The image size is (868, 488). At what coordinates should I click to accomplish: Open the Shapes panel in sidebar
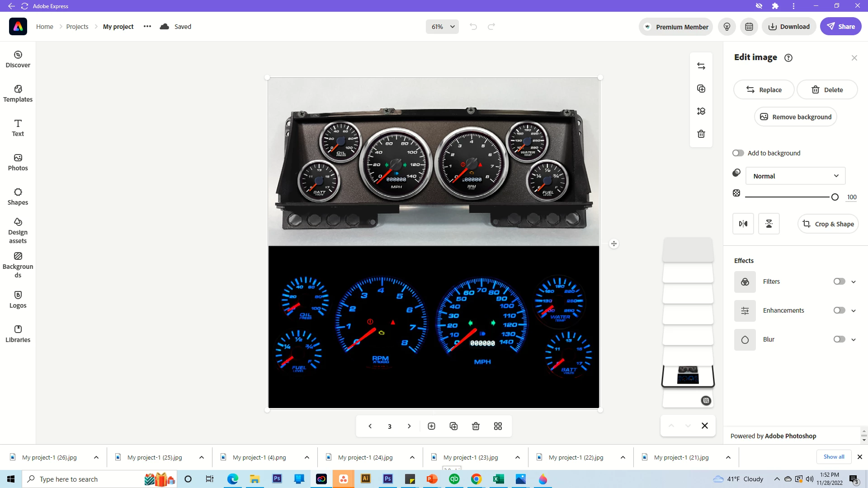coord(18,197)
